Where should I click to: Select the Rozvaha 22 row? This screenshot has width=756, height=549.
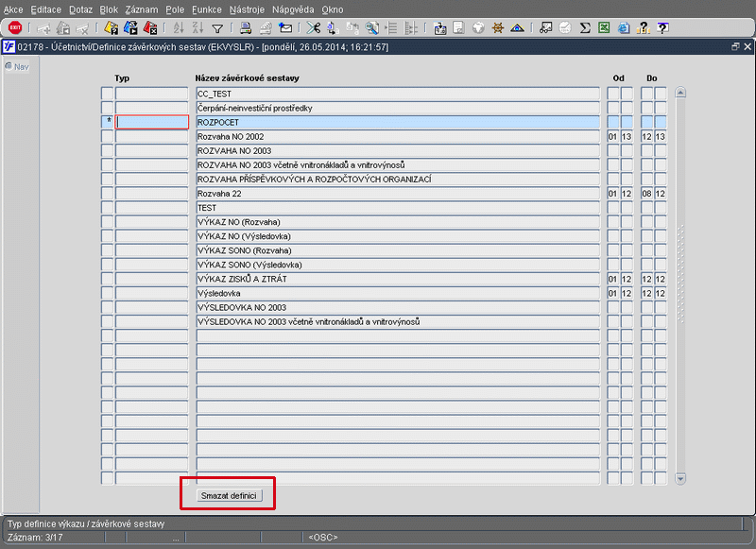click(398, 194)
